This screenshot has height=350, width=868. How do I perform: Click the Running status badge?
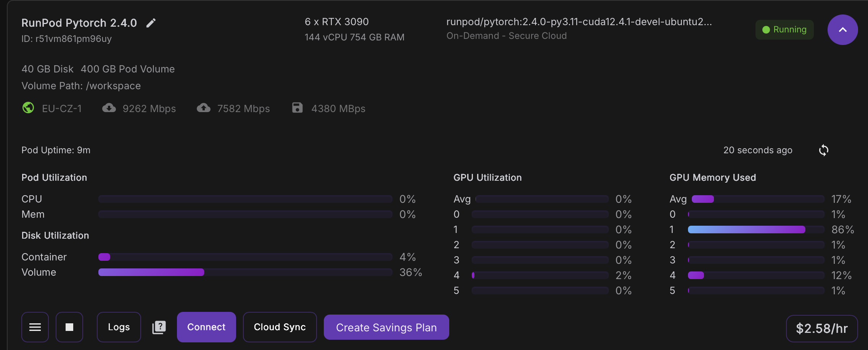(x=784, y=30)
